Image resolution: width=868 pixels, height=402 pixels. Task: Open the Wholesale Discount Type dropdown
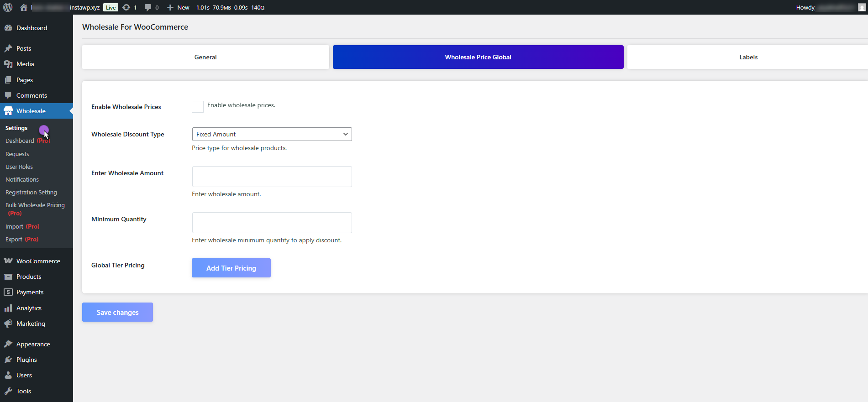click(272, 134)
